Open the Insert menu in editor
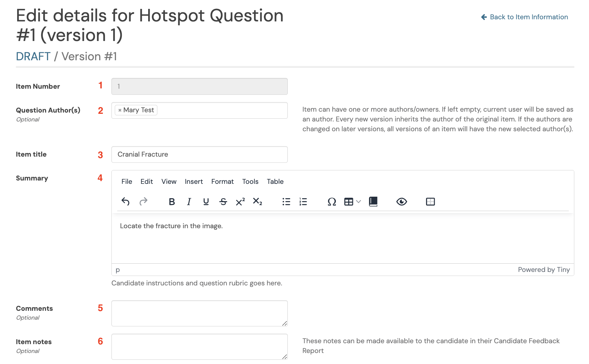Image resolution: width=589 pixels, height=364 pixels. [x=194, y=181]
